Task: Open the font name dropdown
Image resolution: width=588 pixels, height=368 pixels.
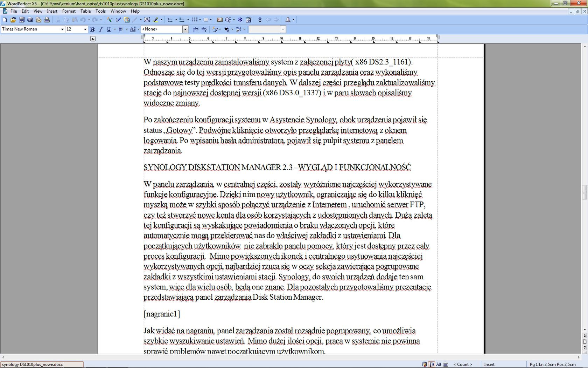Action: (x=62, y=29)
